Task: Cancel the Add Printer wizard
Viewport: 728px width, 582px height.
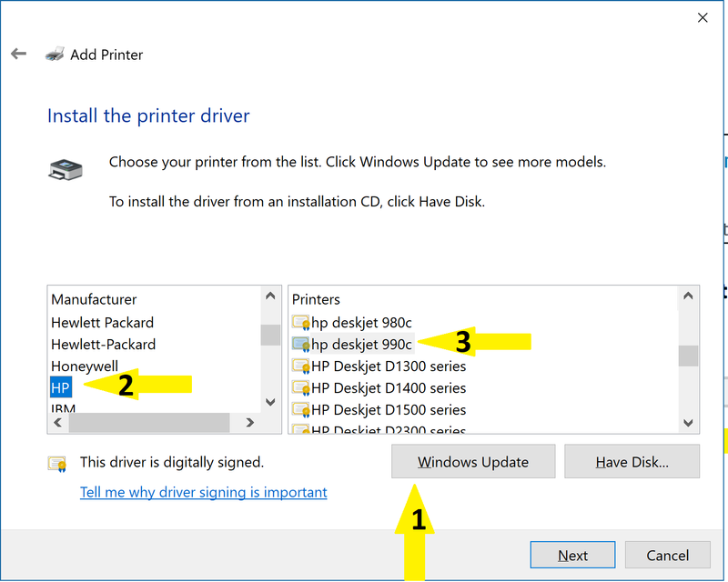Action: click(668, 555)
